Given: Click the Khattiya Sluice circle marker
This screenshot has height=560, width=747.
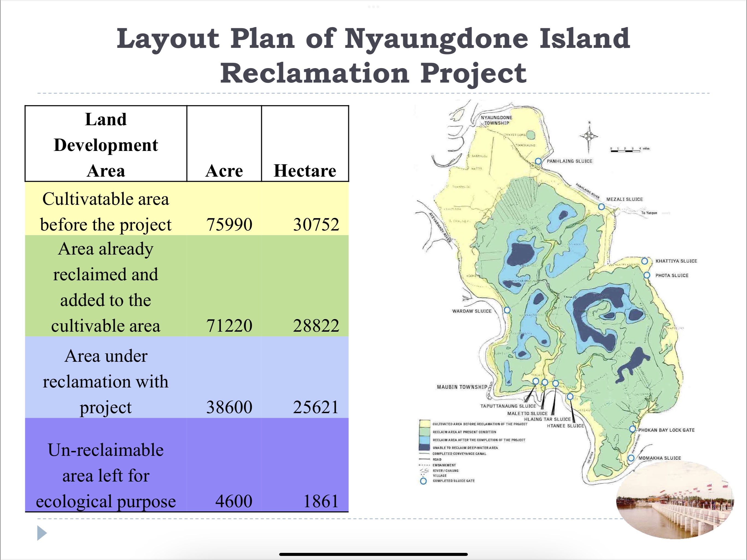Looking at the screenshot, I should click(645, 261).
